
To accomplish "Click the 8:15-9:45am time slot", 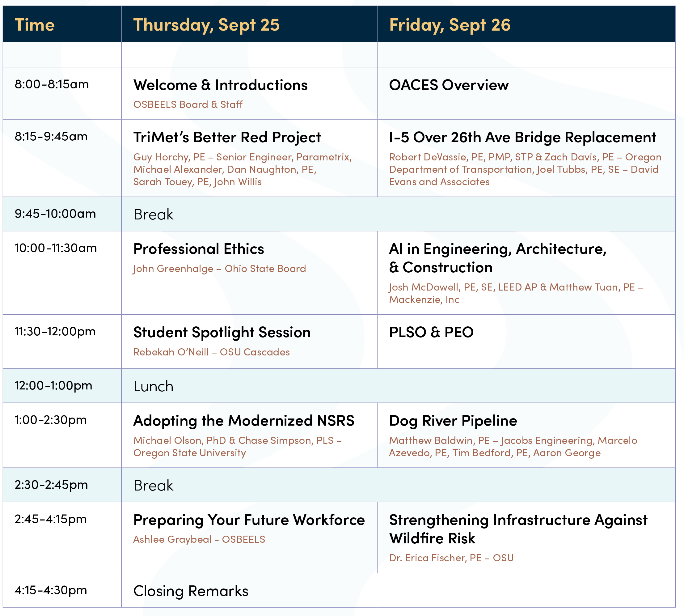I will coord(51,136).
